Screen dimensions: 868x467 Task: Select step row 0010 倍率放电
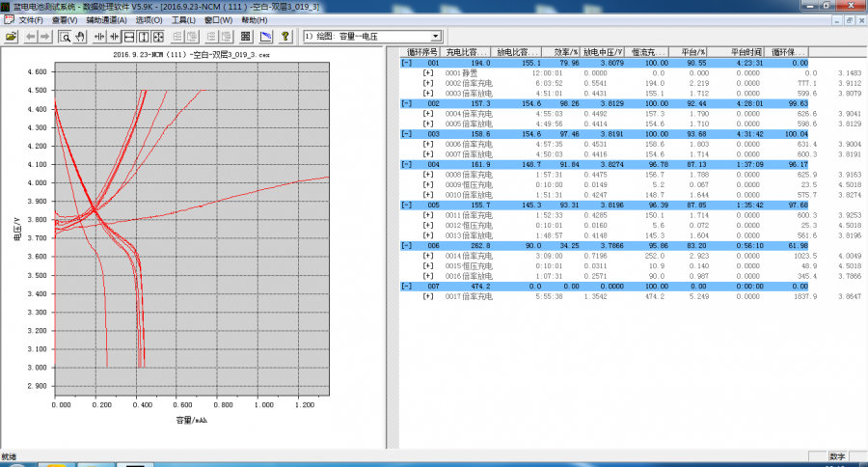coord(631,195)
